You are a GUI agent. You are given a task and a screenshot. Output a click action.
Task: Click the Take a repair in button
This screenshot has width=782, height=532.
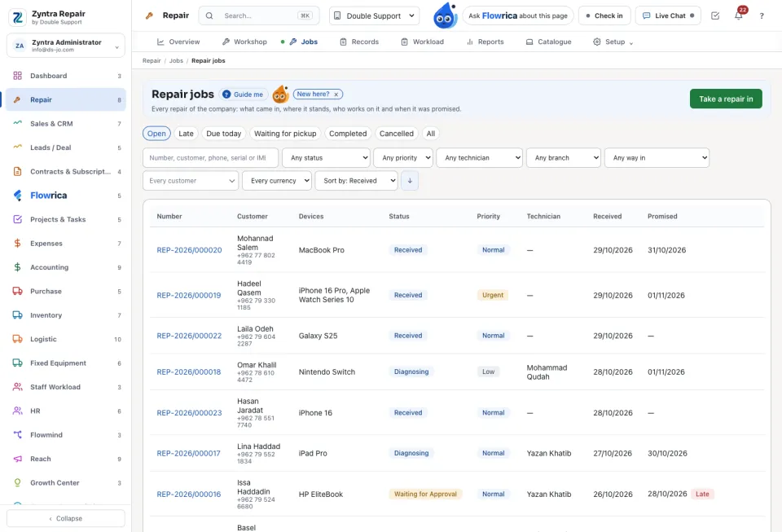pos(726,99)
